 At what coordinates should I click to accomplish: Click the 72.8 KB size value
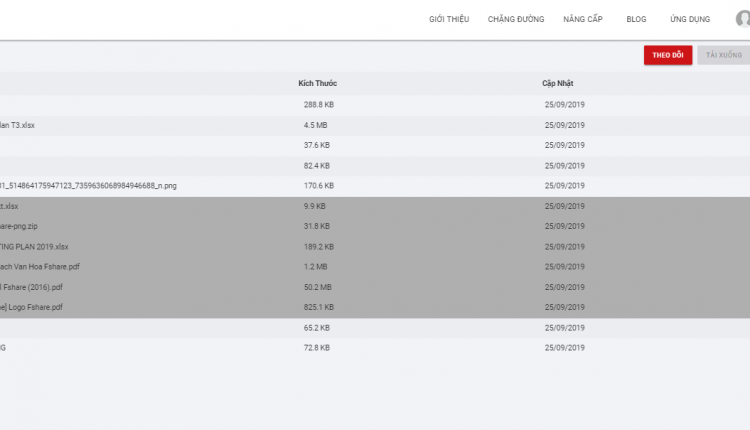(x=317, y=348)
